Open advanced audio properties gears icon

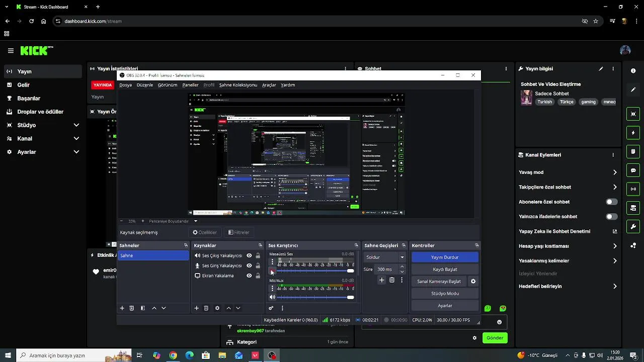coord(271,308)
